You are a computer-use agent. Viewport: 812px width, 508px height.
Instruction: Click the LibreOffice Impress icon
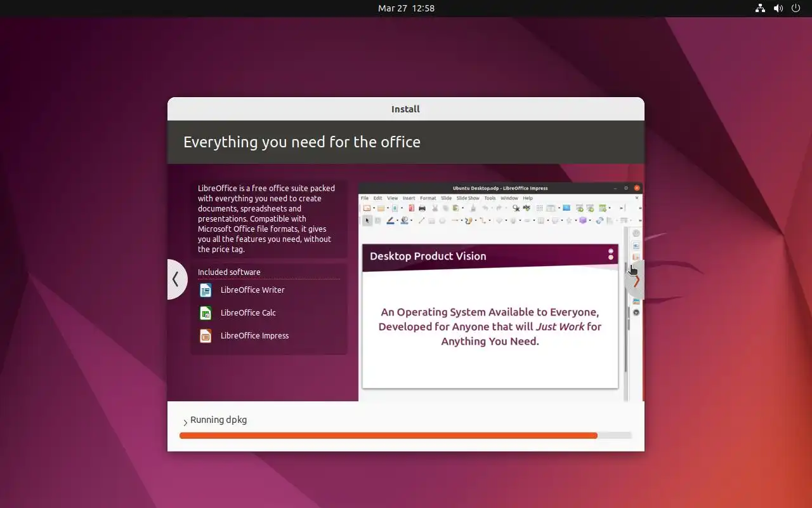click(206, 336)
